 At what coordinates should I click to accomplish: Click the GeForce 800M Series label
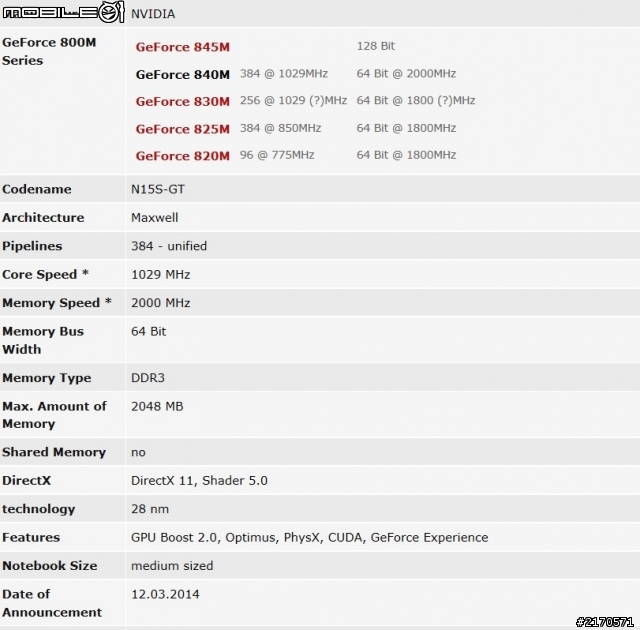[x=49, y=51]
